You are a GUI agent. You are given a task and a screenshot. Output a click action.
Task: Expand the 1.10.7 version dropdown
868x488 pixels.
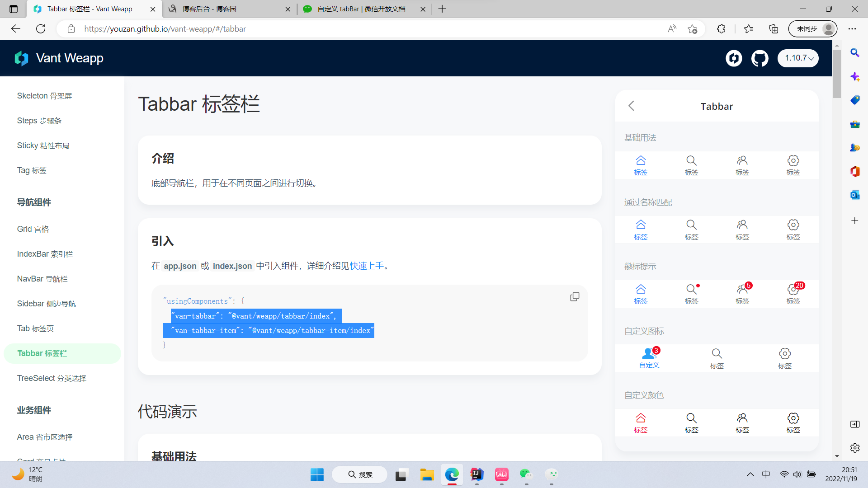click(x=798, y=58)
